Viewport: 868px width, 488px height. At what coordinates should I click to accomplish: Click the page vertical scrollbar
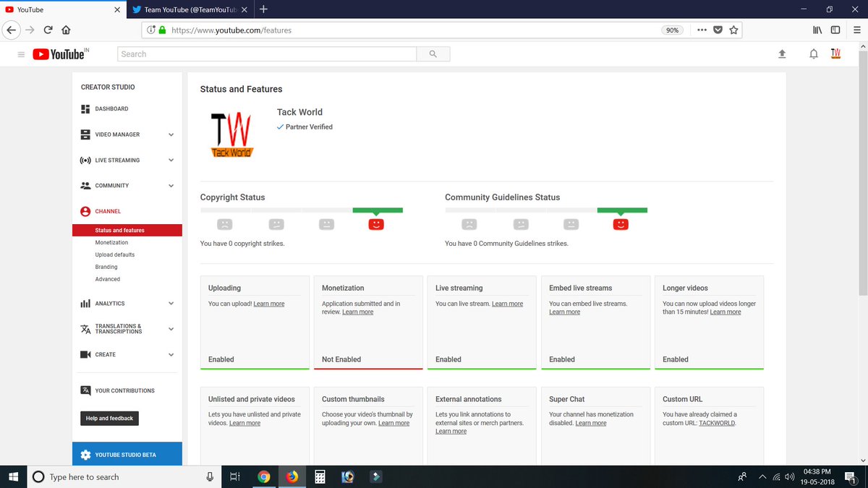[x=862, y=174]
